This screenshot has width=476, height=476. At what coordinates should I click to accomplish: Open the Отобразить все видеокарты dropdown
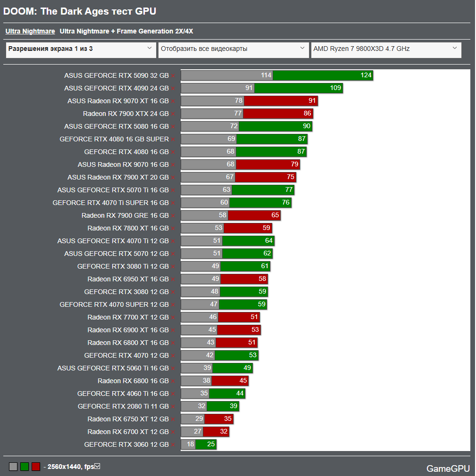(234, 50)
